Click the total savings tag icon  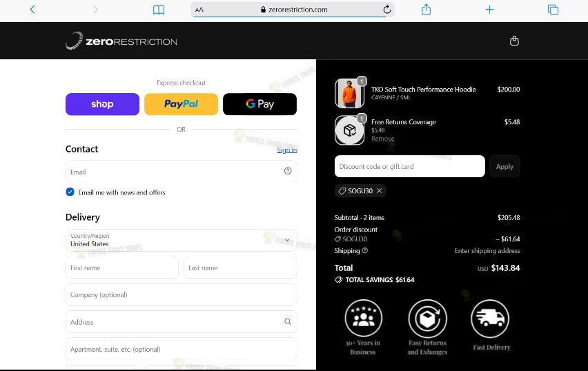[x=339, y=280]
